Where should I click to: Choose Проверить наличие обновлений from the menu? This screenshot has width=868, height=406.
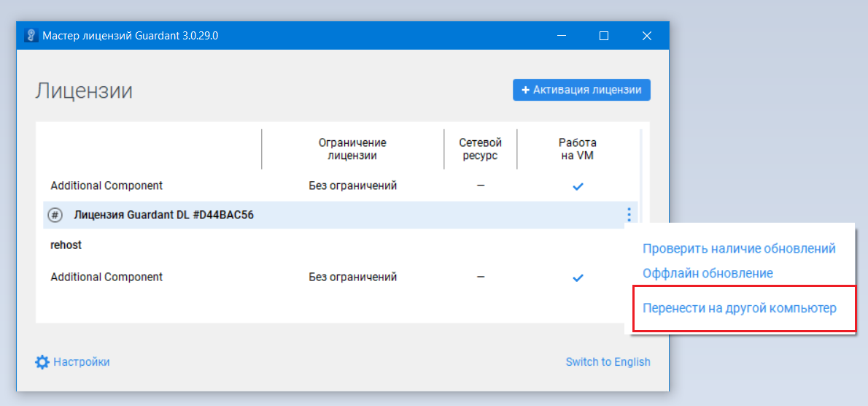738,248
